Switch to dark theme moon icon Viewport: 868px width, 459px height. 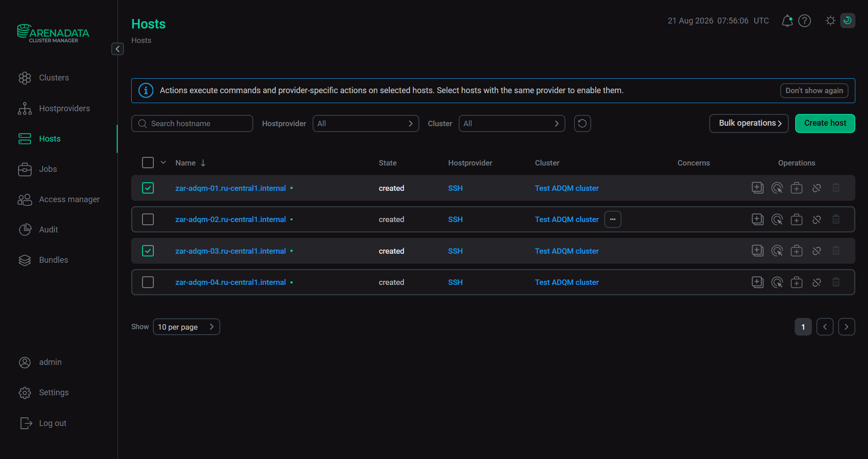click(x=848, y=21)
